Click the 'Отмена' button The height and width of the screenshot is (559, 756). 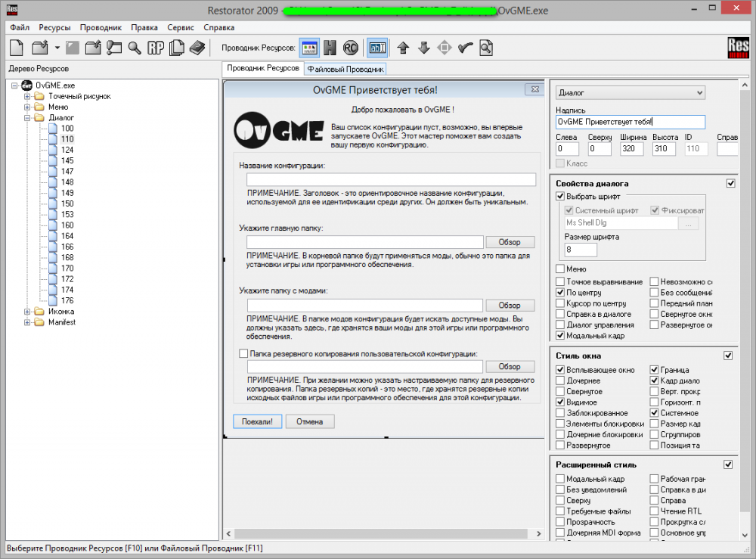310,421
